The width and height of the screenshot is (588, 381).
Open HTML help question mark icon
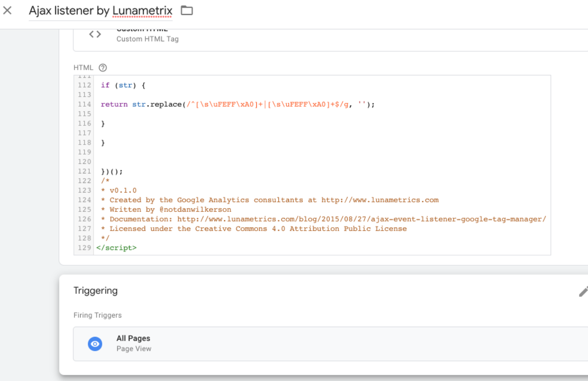point(102,68)
